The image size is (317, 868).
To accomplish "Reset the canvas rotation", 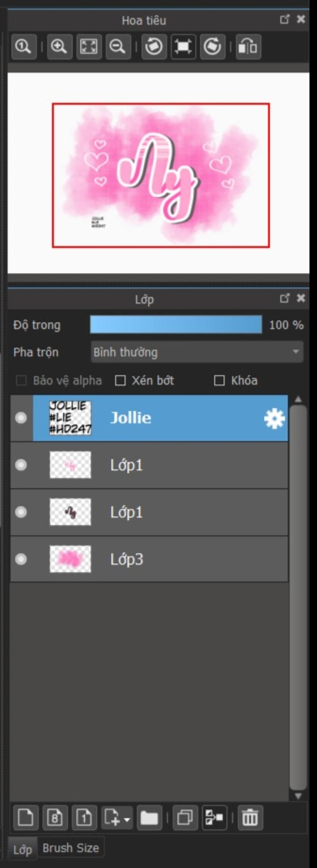I will click(x=183, y=46).
